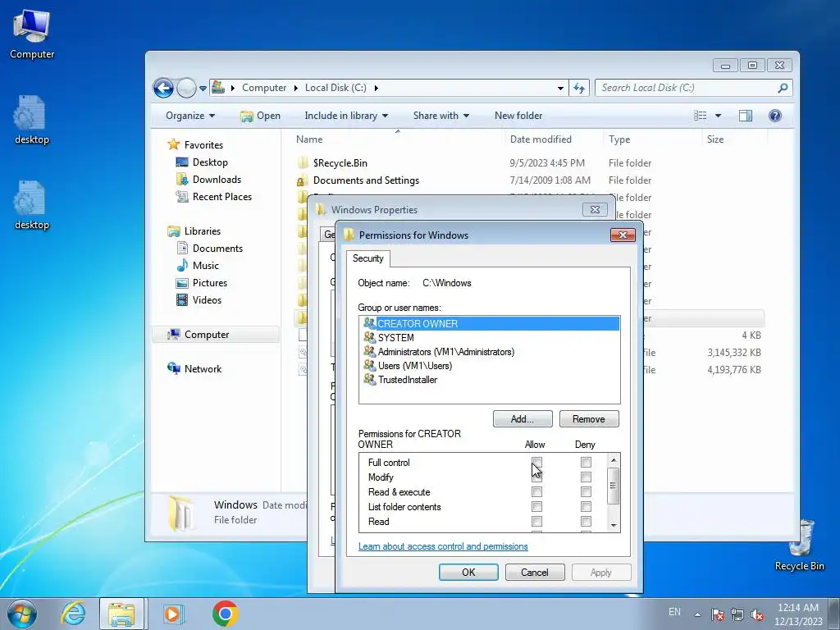Open the Recycle Bin desktop icon
Image resolution: width=840 pixels, height=630 pixels.
tap(799, 546)
